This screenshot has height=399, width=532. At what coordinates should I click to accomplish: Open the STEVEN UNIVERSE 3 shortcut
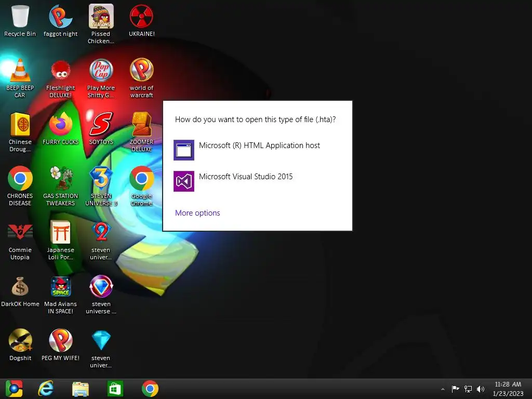point(101,178)
